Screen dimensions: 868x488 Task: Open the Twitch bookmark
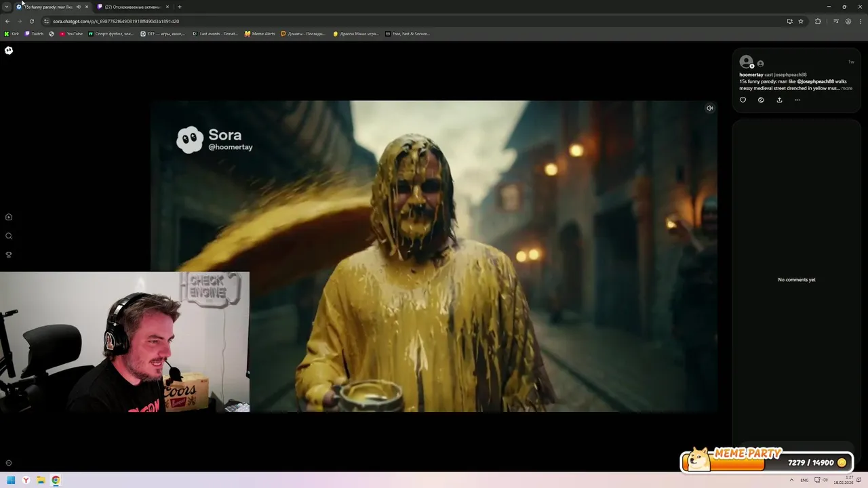(x=34, y=33)
